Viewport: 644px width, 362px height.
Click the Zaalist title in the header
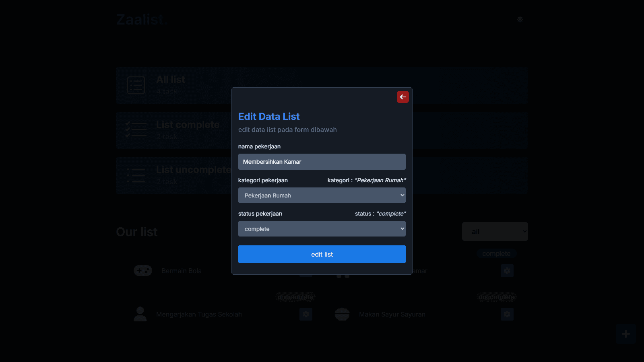pos(142,19)
